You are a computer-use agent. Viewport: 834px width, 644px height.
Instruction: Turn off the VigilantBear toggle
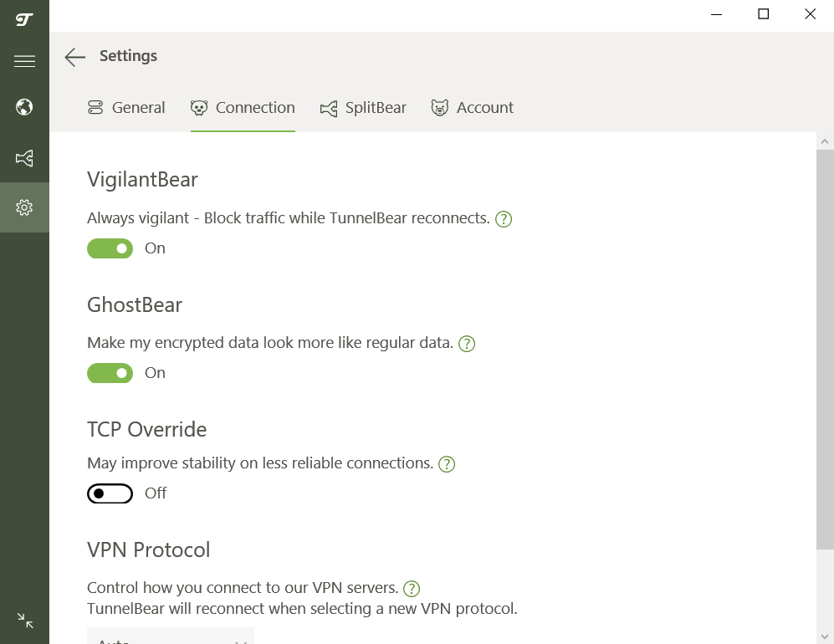[x=110, y=248]
